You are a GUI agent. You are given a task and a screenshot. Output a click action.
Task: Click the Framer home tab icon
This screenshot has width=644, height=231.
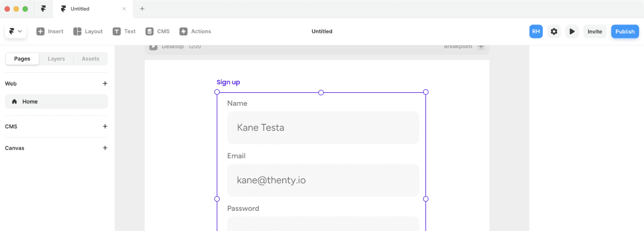click(43, 9)
